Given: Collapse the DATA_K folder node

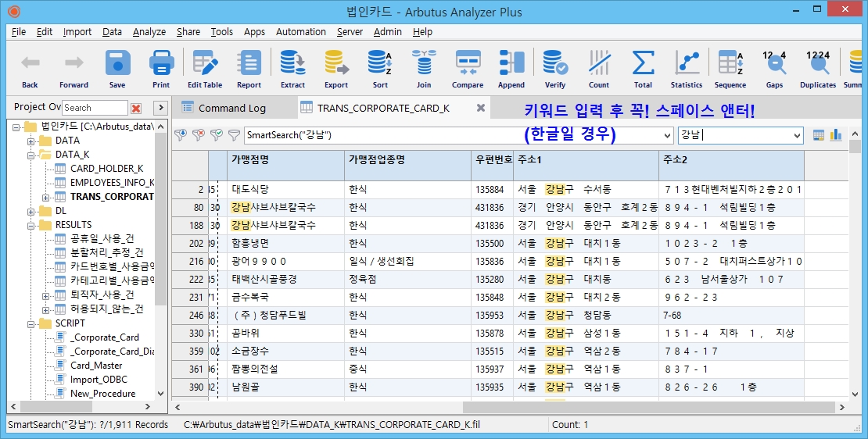Looking at the screenshot, I should coord(31,155).
